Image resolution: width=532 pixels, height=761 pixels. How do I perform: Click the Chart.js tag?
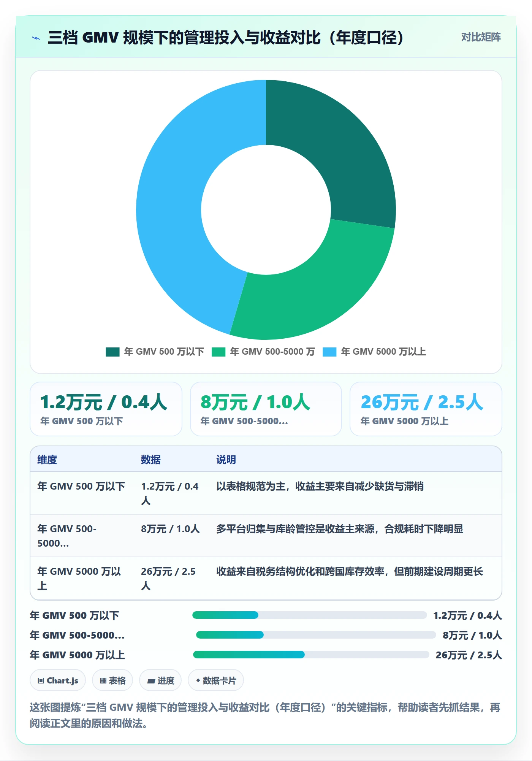pyautogui.click(x=58, y=680)
